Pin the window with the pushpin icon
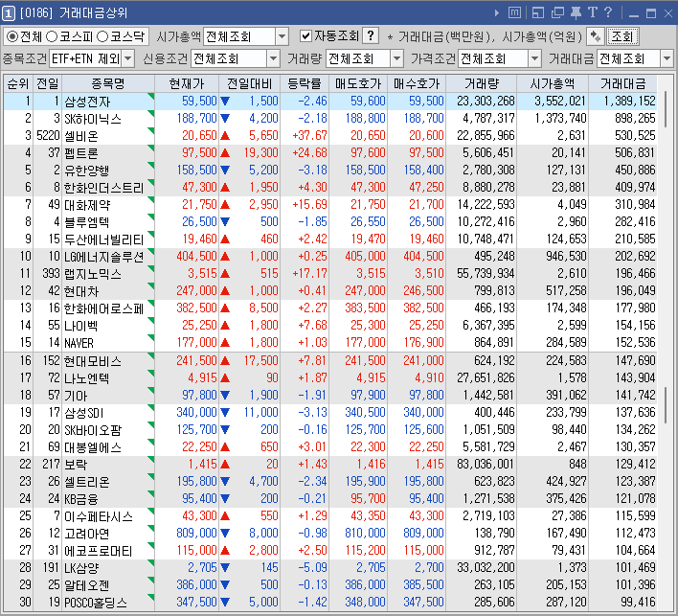 point(576,13)
